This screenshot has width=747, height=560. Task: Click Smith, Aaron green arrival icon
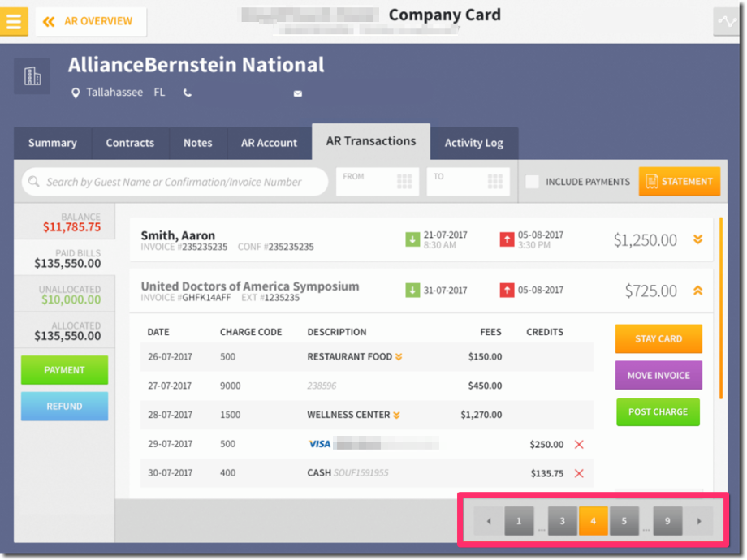(412, 239)
